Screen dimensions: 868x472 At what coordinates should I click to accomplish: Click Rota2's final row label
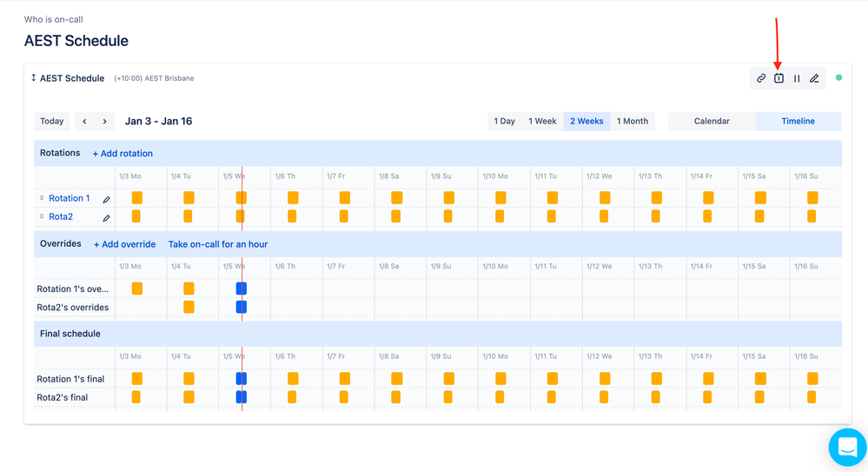tap(62, 397)
